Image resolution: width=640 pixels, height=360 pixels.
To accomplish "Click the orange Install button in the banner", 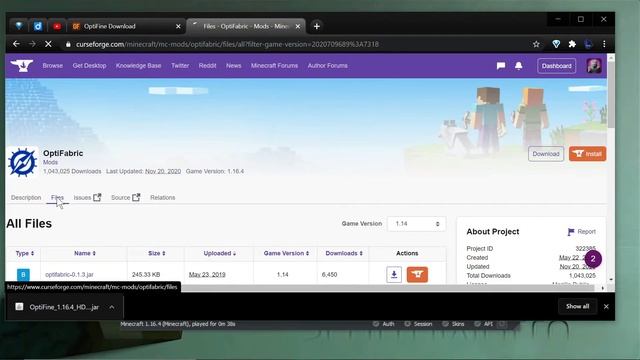I will (x=587, y=154).
